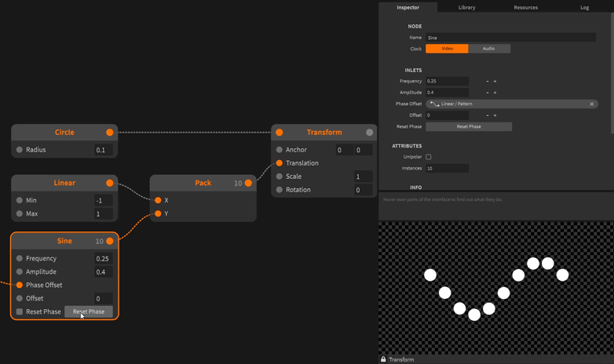Viewport: 614px width, 364px height.
Task: Click the Sine Frequency inlet port
Action: 19,258
